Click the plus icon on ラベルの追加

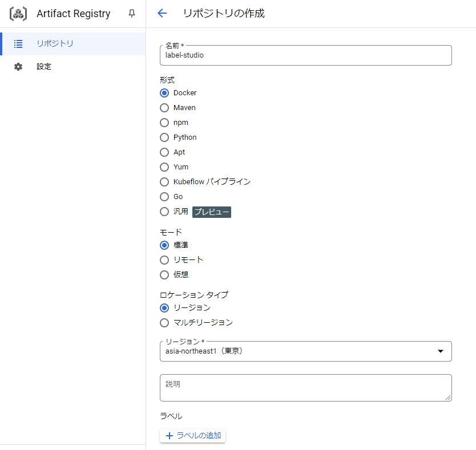coord(170,436)
